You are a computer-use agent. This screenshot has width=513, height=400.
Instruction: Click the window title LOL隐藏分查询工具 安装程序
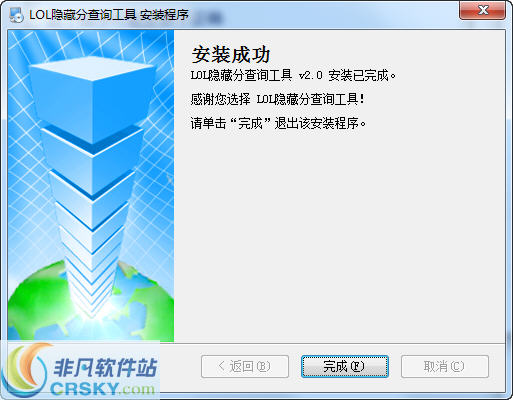109,15
